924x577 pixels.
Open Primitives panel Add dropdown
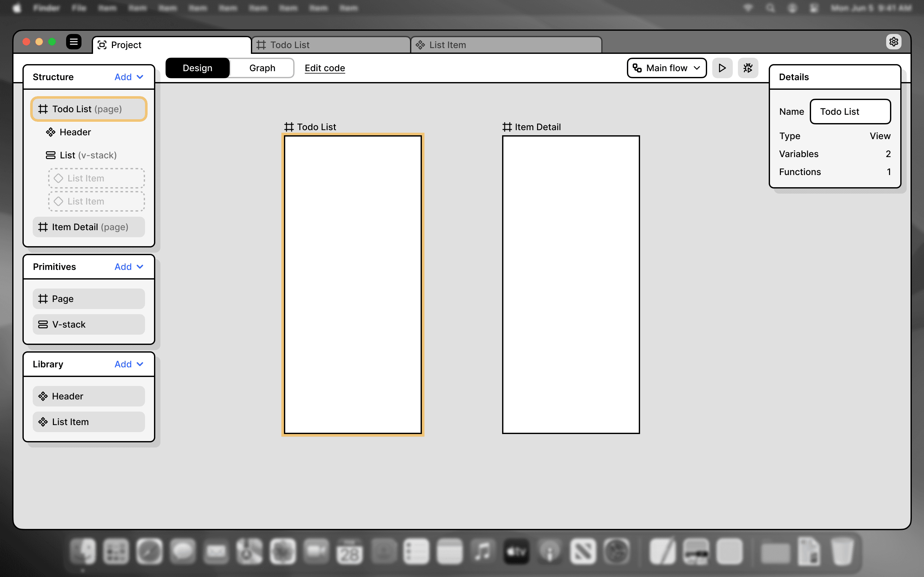point(129,267)
